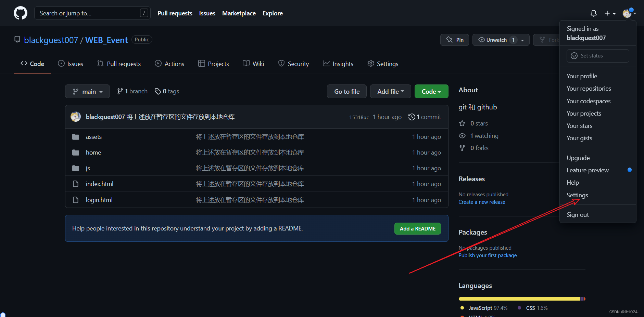
Task: Click the search or jump to field
Action: coord(92,13)
